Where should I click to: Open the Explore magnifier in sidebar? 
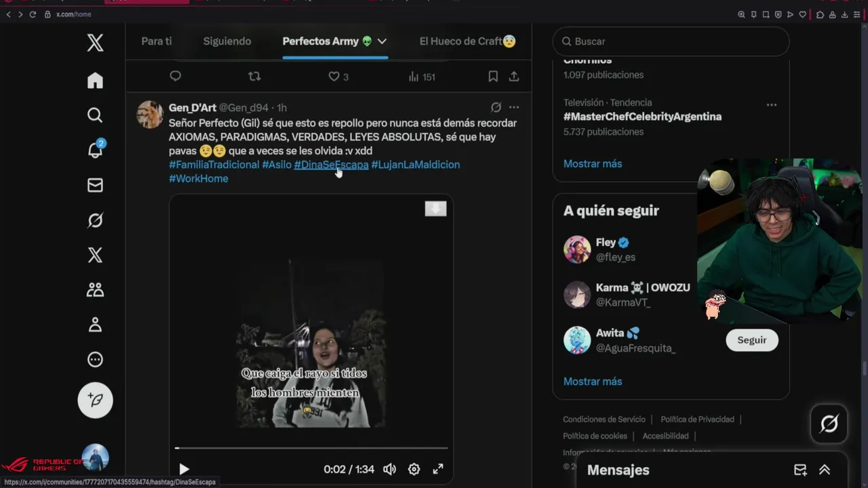[95, 115]
